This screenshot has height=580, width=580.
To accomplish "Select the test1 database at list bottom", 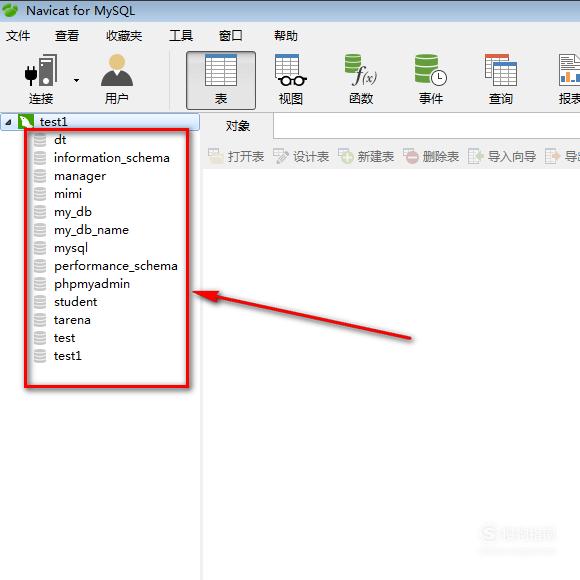I will (x=67, y=356).
